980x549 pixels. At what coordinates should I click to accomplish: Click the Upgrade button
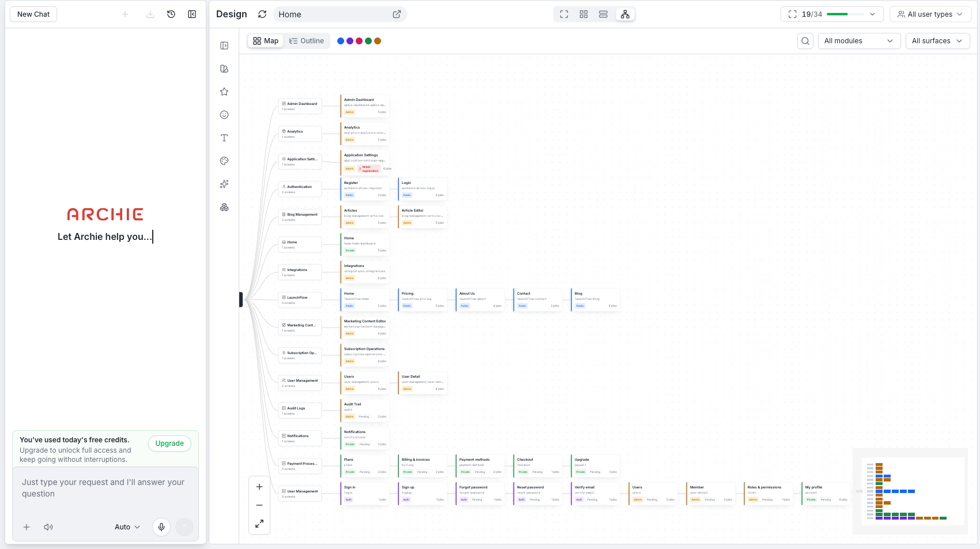[x=169, y=443]
